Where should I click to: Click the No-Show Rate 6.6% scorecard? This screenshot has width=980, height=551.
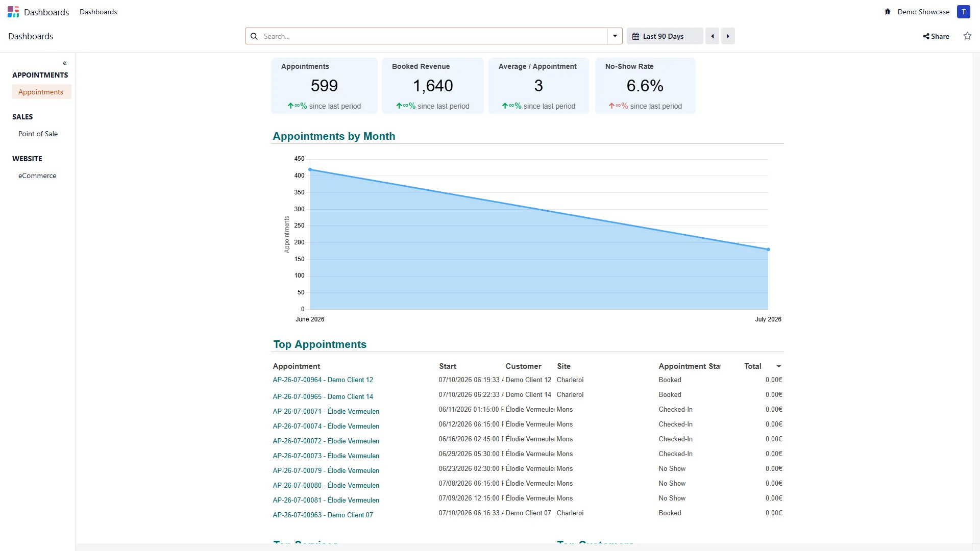click(645, 86)
